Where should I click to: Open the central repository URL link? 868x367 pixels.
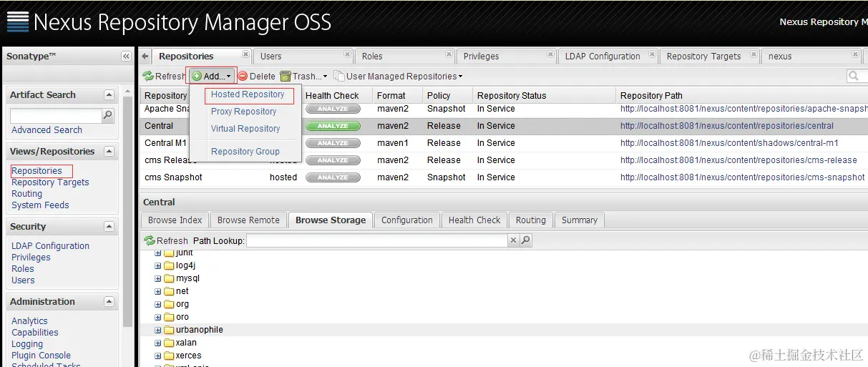click(727, 126)
